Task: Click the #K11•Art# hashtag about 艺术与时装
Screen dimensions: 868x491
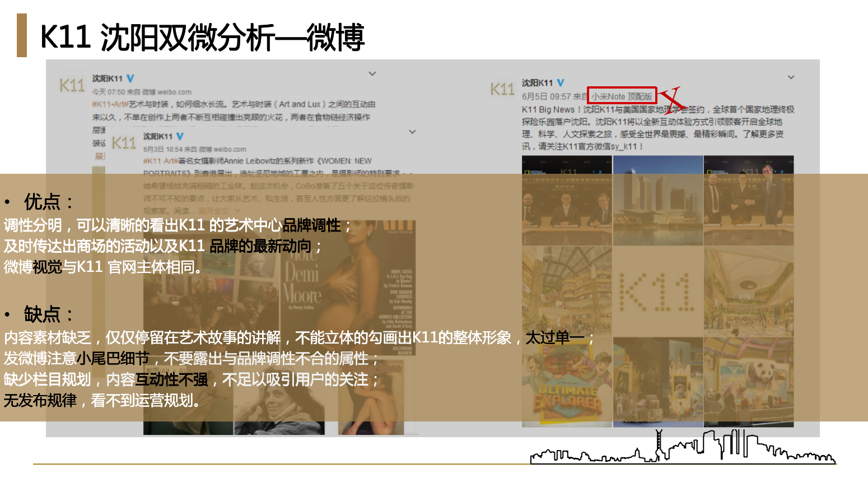Action: click(110, 104)
